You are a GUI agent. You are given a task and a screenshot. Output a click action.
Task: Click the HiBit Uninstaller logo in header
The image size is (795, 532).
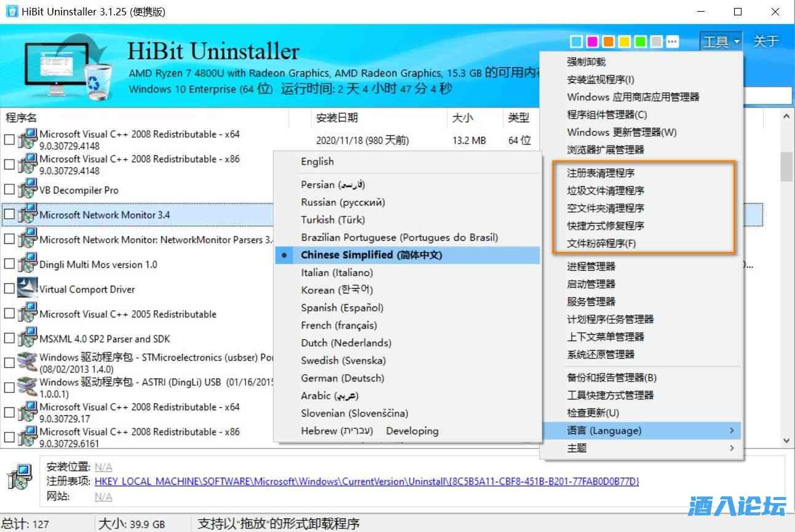click(69, 66)
